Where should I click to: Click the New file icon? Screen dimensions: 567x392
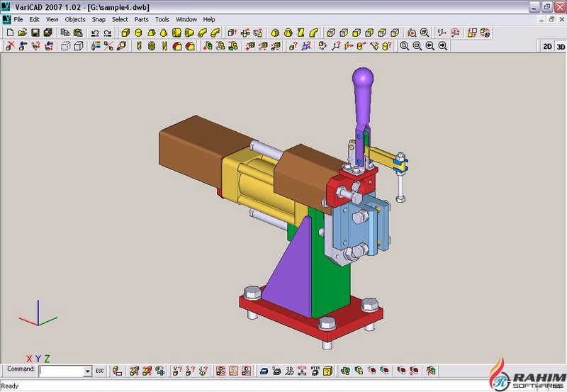(10, 33)
